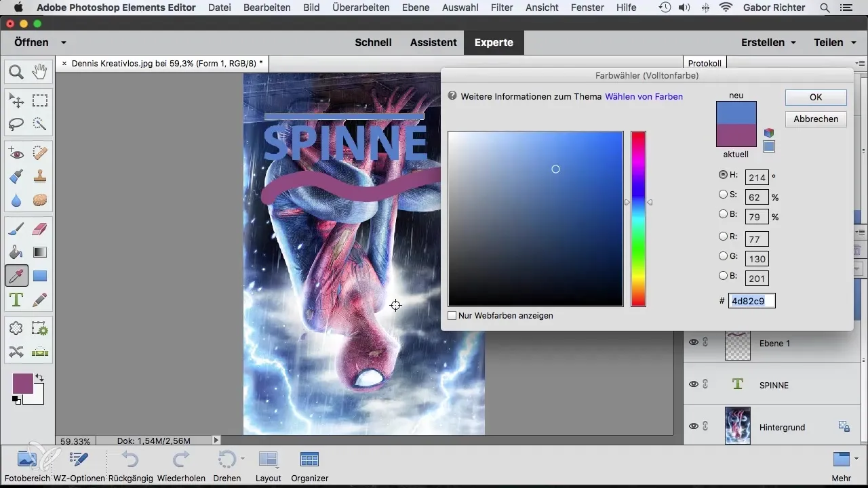Viewport: 868px width, 488px height.
Task: Hide the Hintergrund layer
Action: click(x=693, y=426)
